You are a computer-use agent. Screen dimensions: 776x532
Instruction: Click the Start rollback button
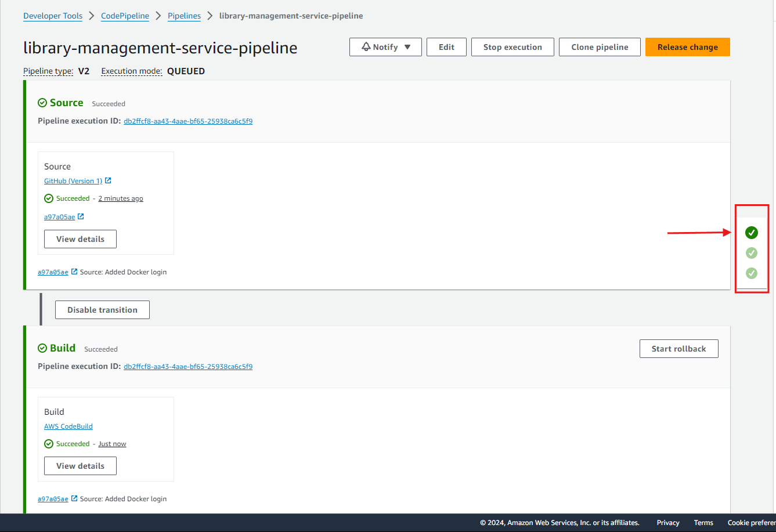[678, 349]
